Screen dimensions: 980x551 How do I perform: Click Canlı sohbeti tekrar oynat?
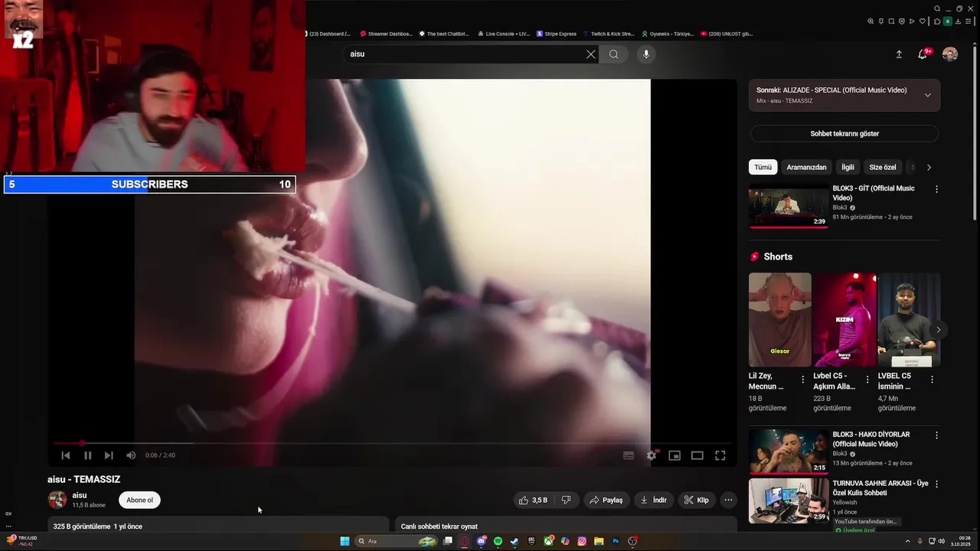439,527
